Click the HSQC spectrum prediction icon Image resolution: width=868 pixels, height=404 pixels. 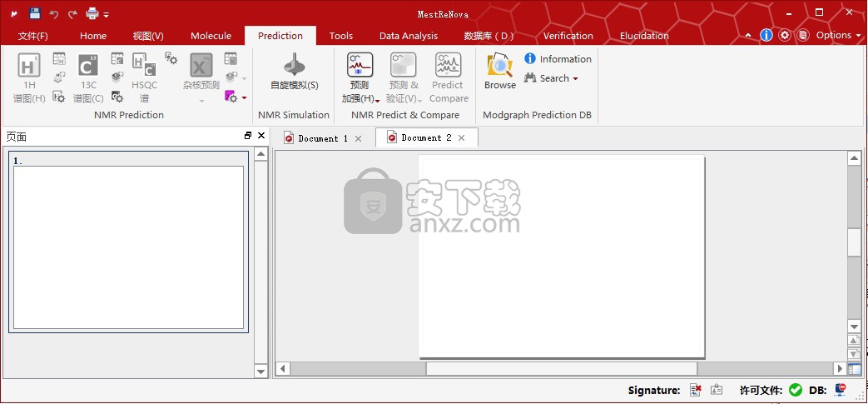click(x=144, y=66)
